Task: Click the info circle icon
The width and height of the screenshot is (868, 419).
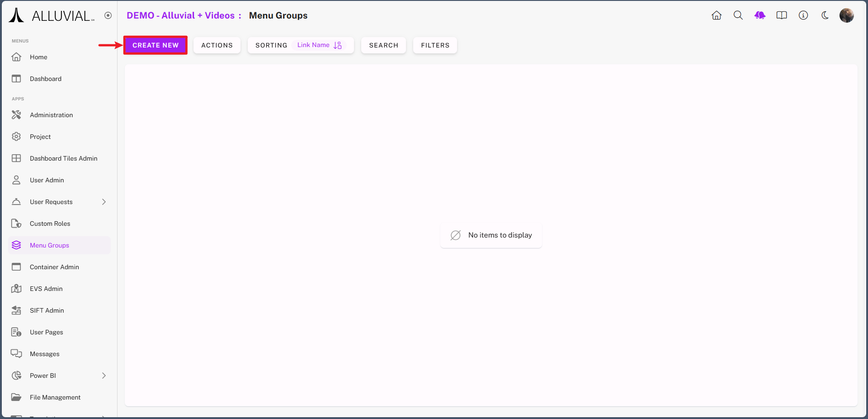Action: pos(803,15)
